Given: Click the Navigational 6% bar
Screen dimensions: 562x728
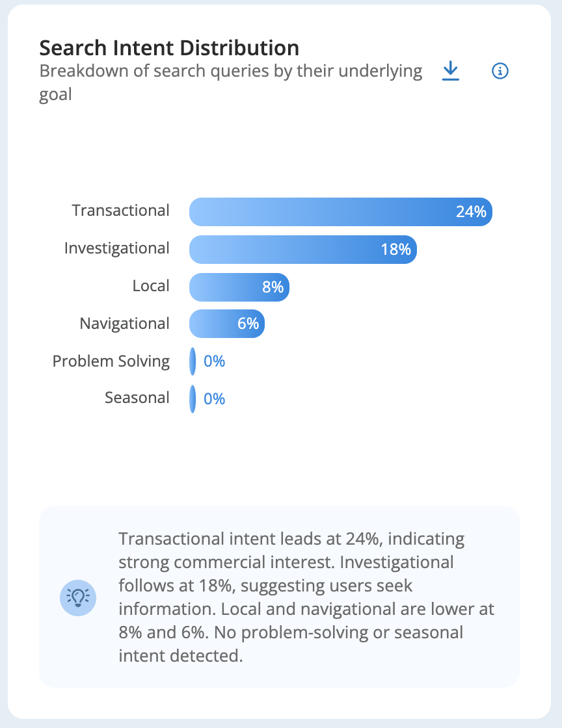Looking at the screenshot, I should 226,324.
